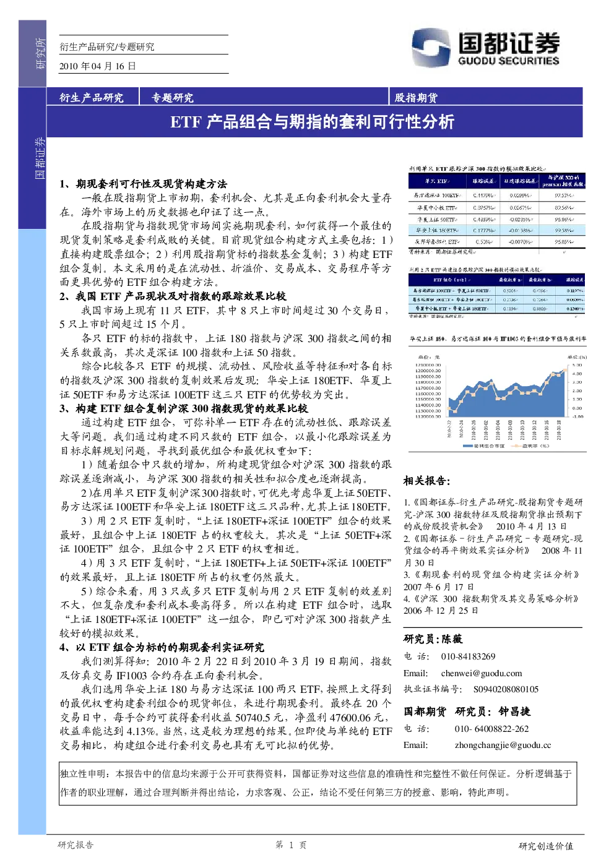Click phone number '010- 64008822-262'

pyautogui.click(x=492, y=729)
